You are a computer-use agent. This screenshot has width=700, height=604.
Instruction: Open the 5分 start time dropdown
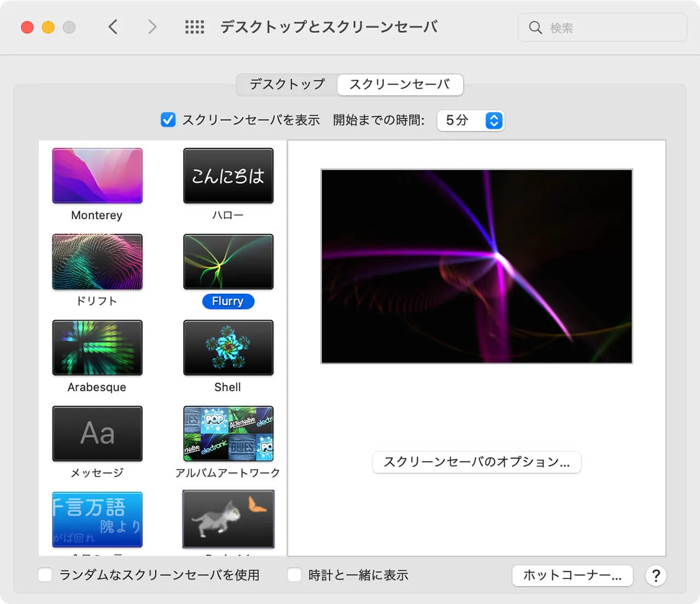pyautogui.click(x=470, y=120)
